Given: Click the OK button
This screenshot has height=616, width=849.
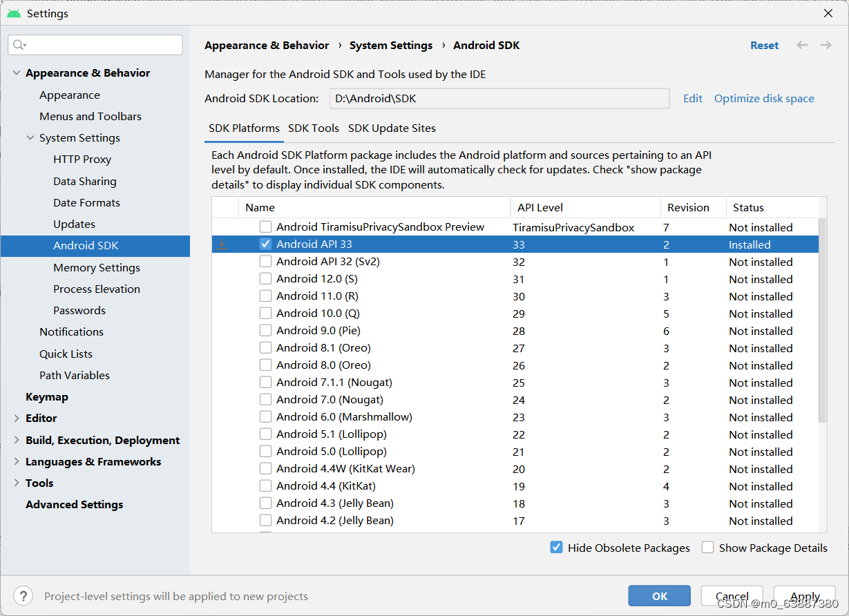Looking at the screenshot, I should (x=660, y=596).
